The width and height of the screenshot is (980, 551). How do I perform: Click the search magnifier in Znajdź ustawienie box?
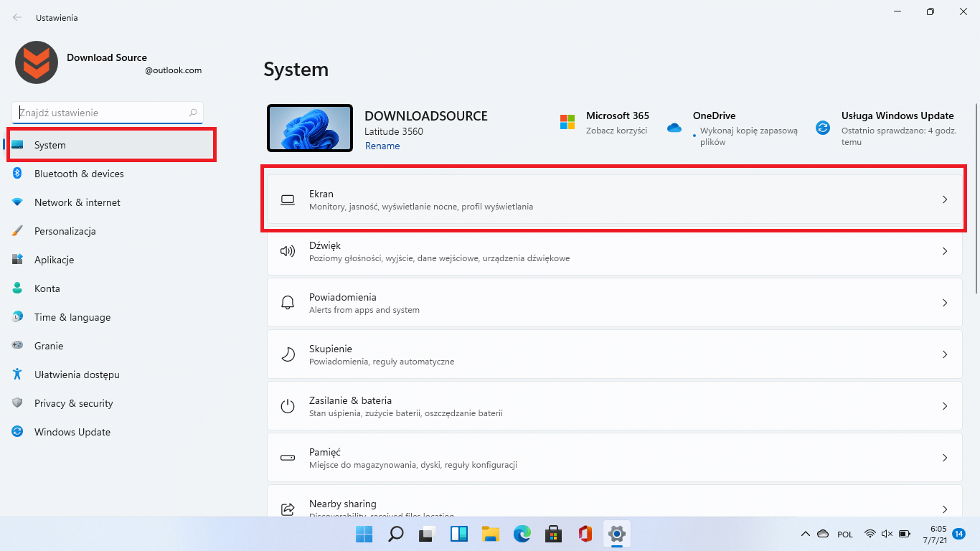(x=193, y=113)
